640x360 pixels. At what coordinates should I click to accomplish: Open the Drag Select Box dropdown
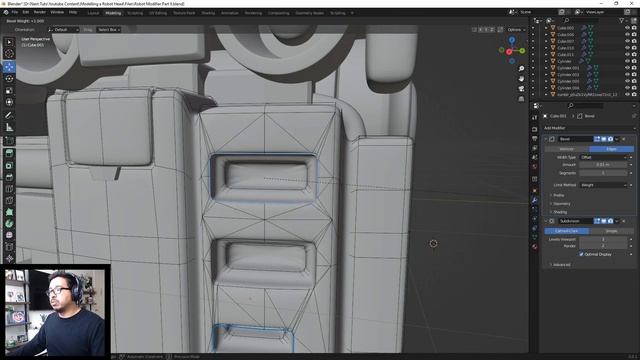[x=108, y=30]
